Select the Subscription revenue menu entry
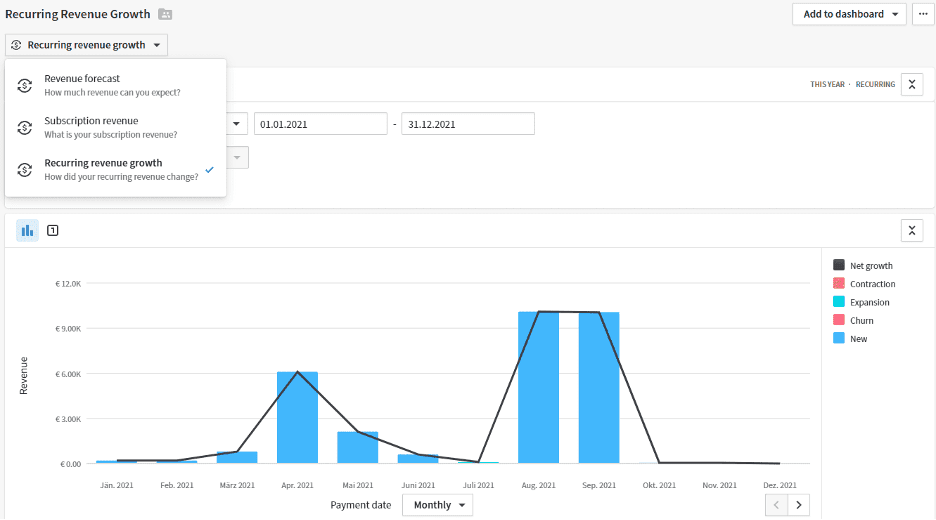The height and width of the screenshot is (520, 936). coord(115,128)
